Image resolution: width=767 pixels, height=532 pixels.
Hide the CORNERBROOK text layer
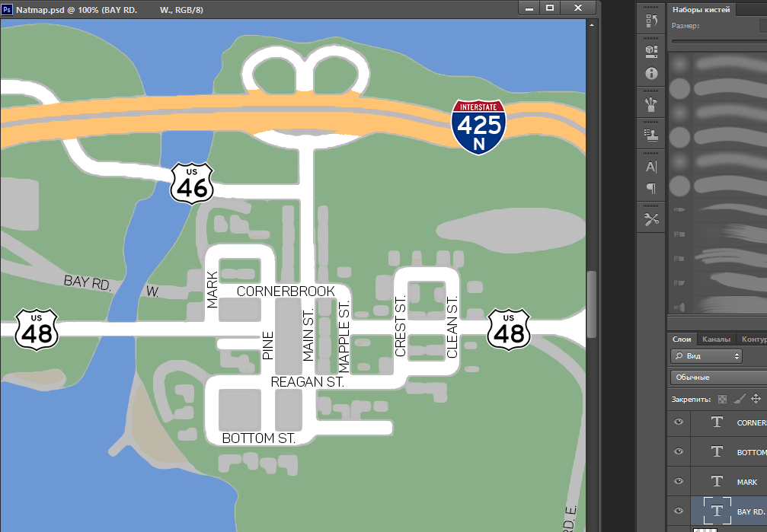point(679,422)
